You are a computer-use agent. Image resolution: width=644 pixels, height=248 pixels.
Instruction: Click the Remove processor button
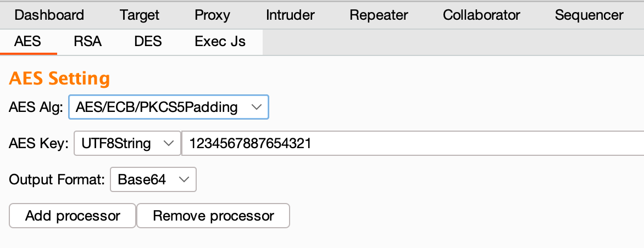tap(213, 216)
